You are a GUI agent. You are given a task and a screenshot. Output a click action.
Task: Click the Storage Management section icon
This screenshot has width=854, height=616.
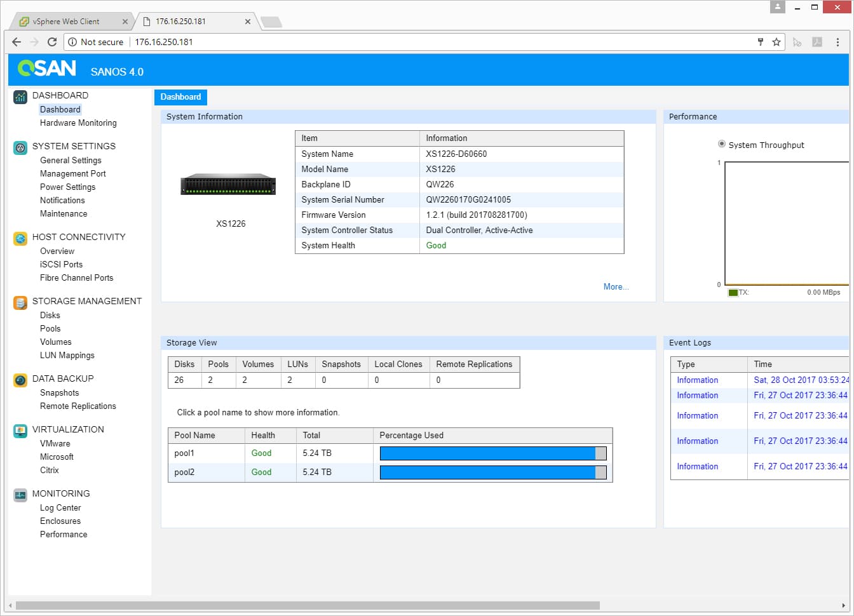point(20,303)
